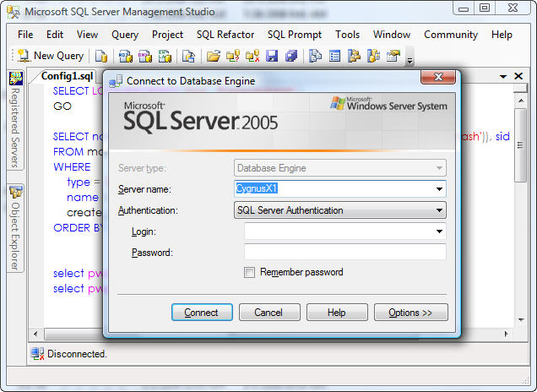Open the active files list arrow

[503, 76]
